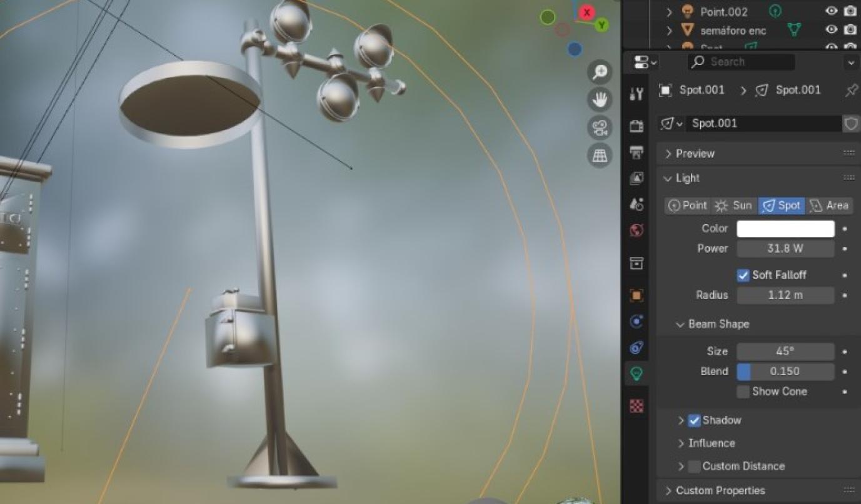Open the Object Constraints properties tab
The height and width of the screenshot is (504, 861).
[637, 348]
